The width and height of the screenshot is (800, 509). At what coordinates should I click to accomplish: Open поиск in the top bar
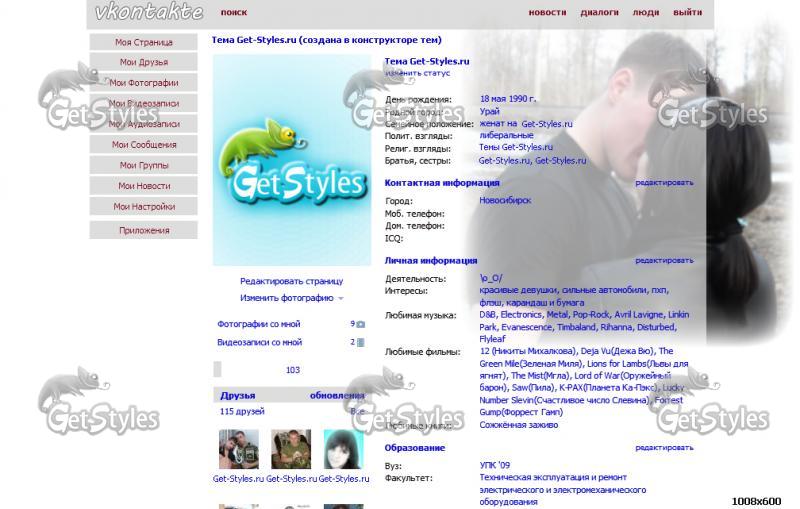coord(234,12)
